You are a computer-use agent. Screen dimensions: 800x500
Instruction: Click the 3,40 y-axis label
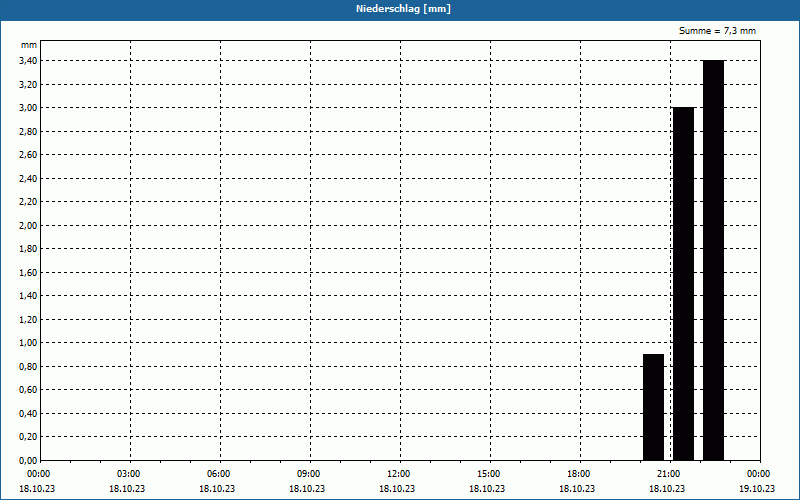(x=28, y=61)
